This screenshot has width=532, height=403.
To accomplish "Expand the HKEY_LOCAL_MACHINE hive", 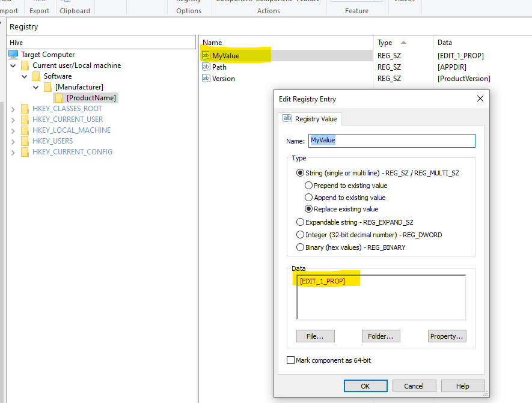I will pyautogui.click(x=13, y=130).
